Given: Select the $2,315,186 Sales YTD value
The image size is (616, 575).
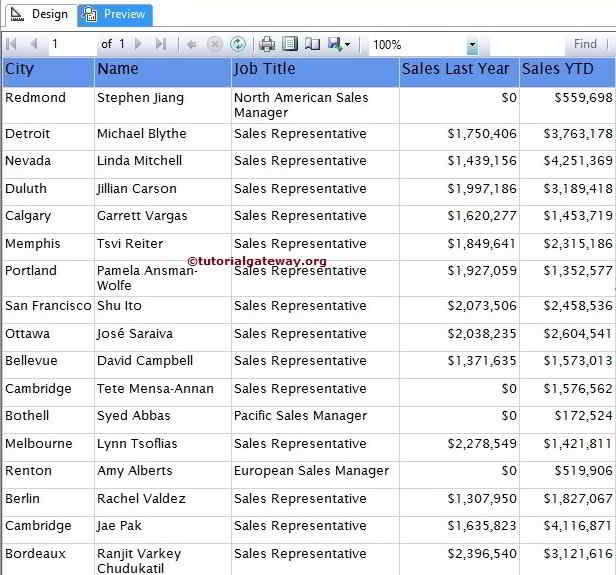Looking at the screenshot, I should (x=567, y=247).
